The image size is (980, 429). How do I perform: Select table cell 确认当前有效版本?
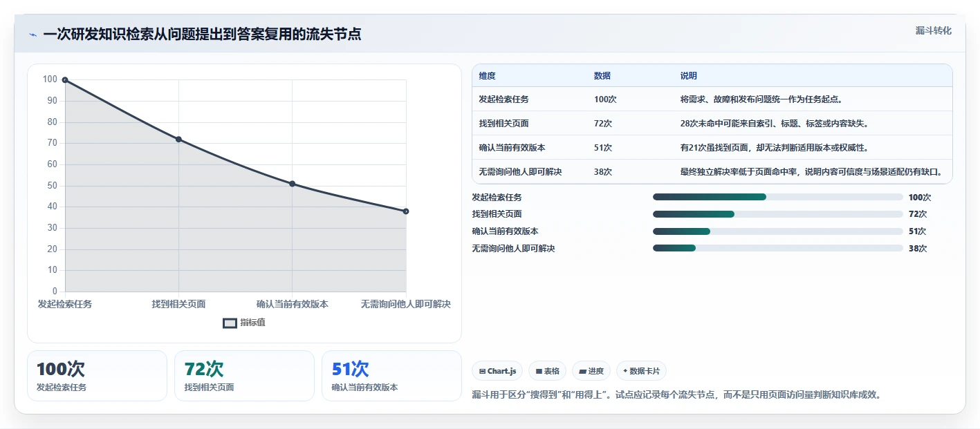(512, 148)
